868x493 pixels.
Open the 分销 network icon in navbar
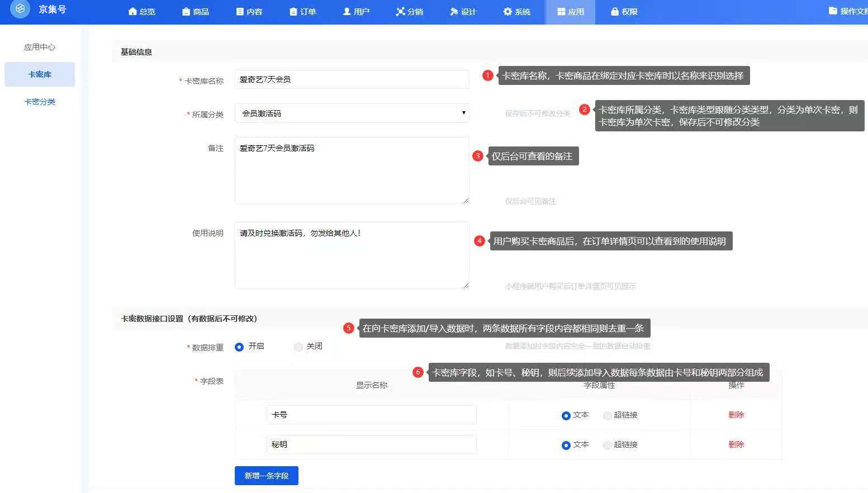pyautogui.click(x=400, y=12)
